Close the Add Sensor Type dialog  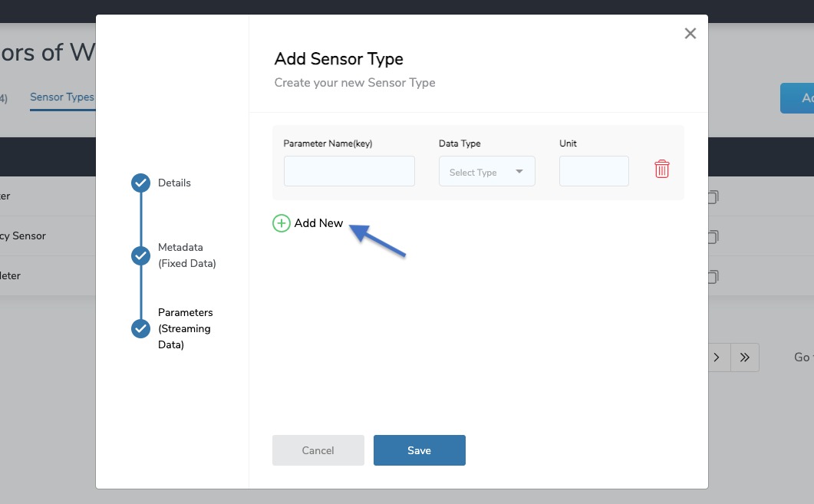click(x=690, y=33)
